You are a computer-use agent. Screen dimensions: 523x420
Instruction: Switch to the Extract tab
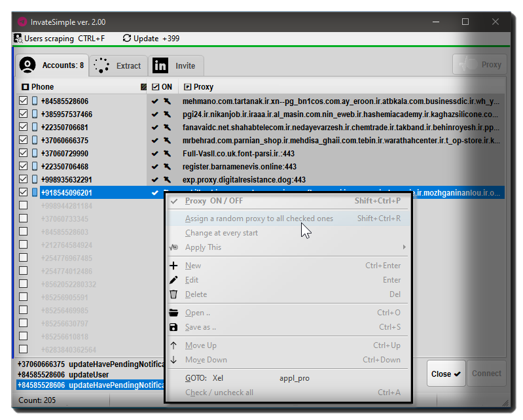pos(118,65)
